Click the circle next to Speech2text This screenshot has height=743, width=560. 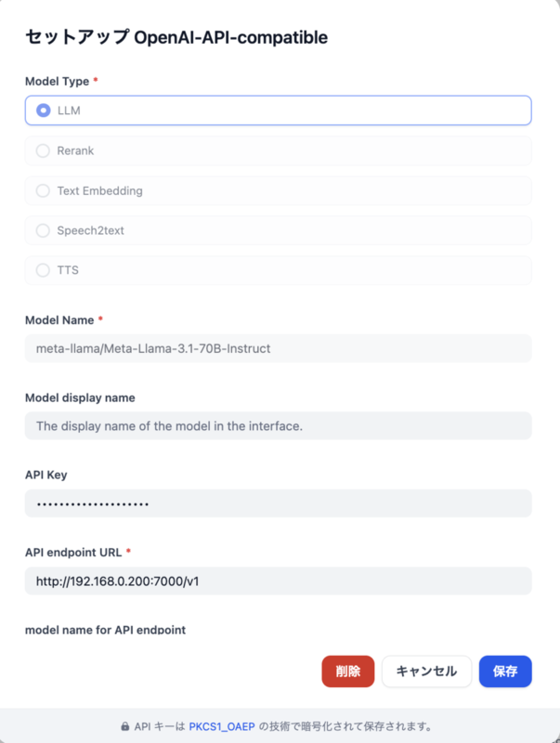(x=43, y=230)
